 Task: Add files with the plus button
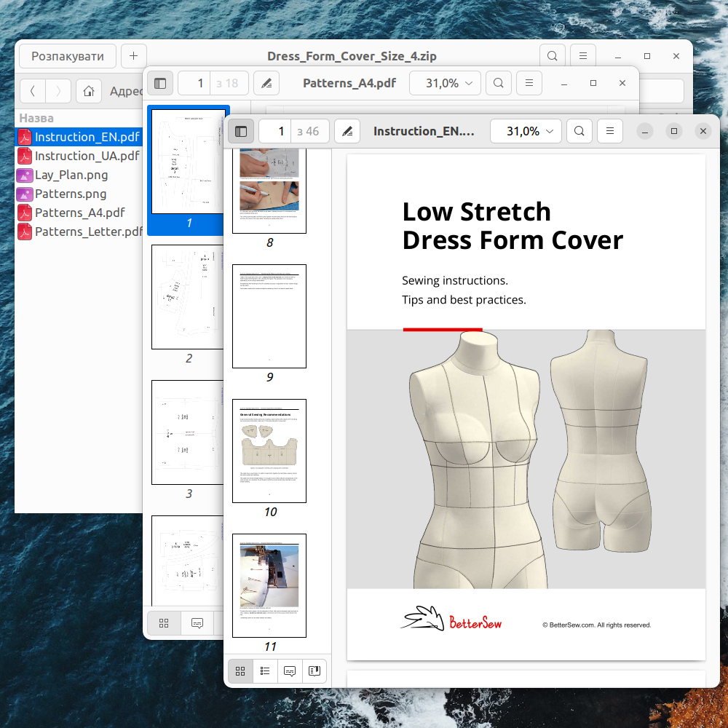pyautogui.click(x=134, y=56)
